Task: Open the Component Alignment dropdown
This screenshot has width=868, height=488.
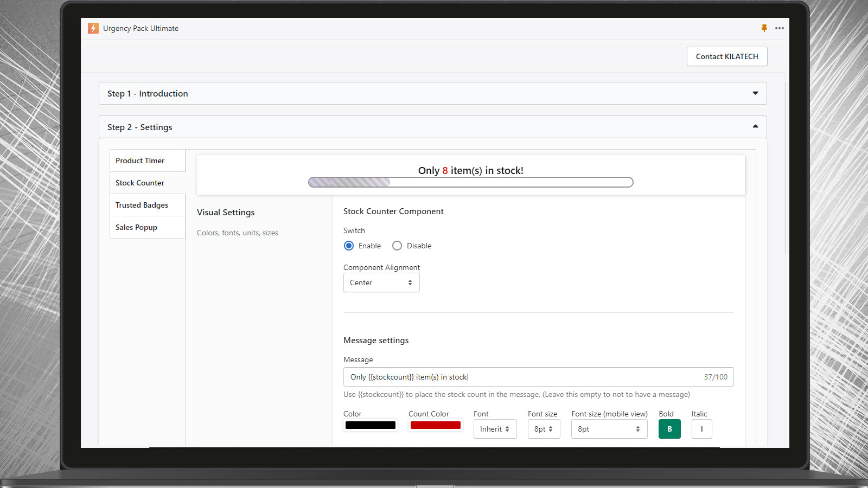Action: (x=381, y=282)
